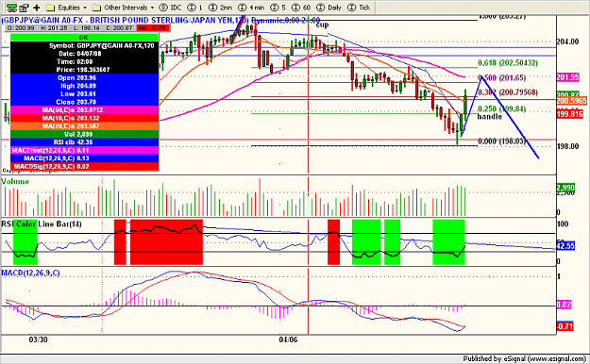
Task: Click the Volume study label
Action: coord(15,181)
